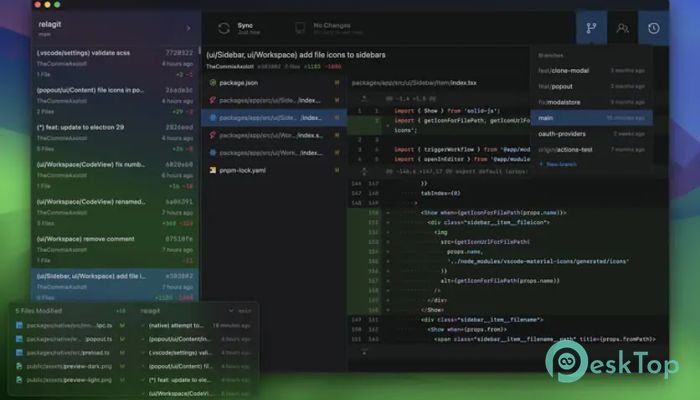Click the Sync button label
The width and height of the screenshot is (700, 400).
[245, 25]
